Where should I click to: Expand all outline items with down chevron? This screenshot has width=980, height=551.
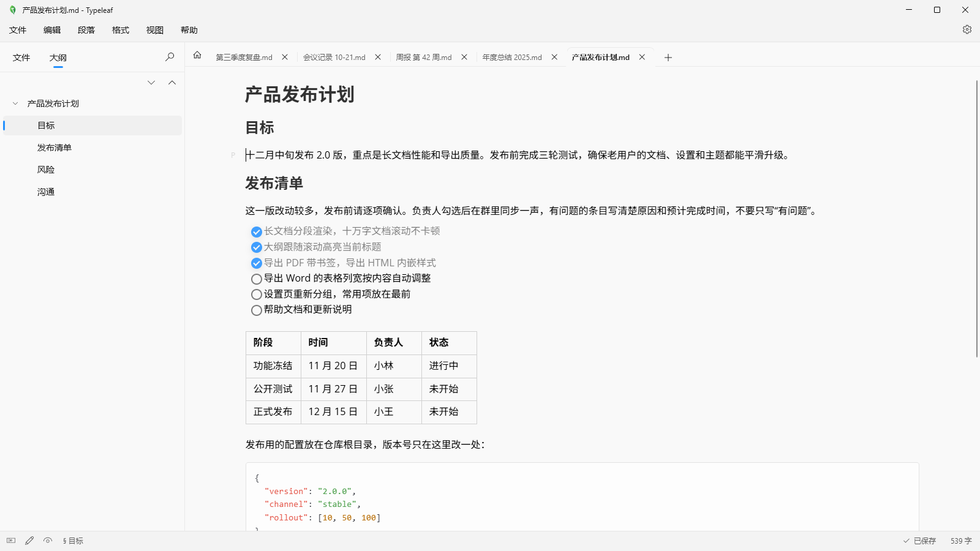151,83
